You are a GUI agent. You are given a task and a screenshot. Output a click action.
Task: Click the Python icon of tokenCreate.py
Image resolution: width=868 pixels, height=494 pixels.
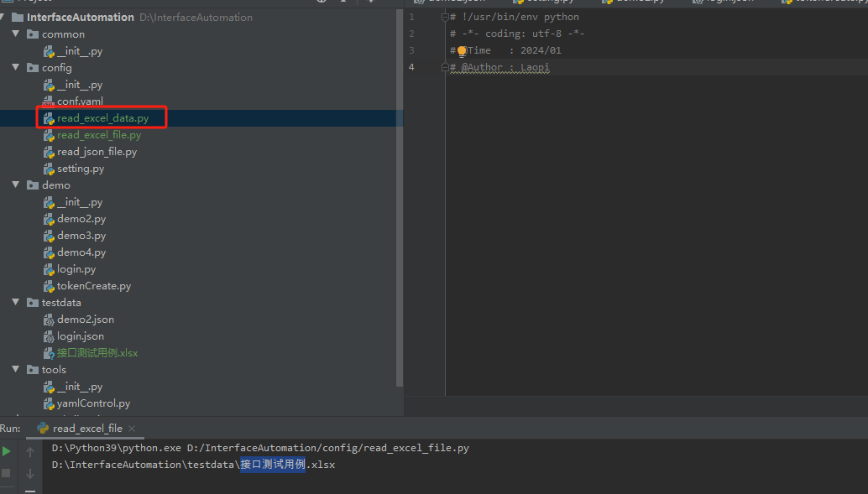tap(48, 285)
